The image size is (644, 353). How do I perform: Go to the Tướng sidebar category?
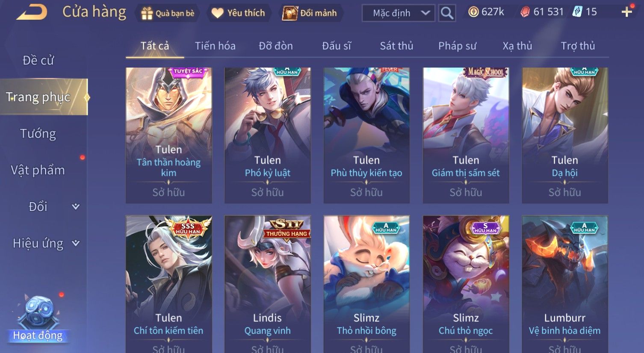coord(38,134)
